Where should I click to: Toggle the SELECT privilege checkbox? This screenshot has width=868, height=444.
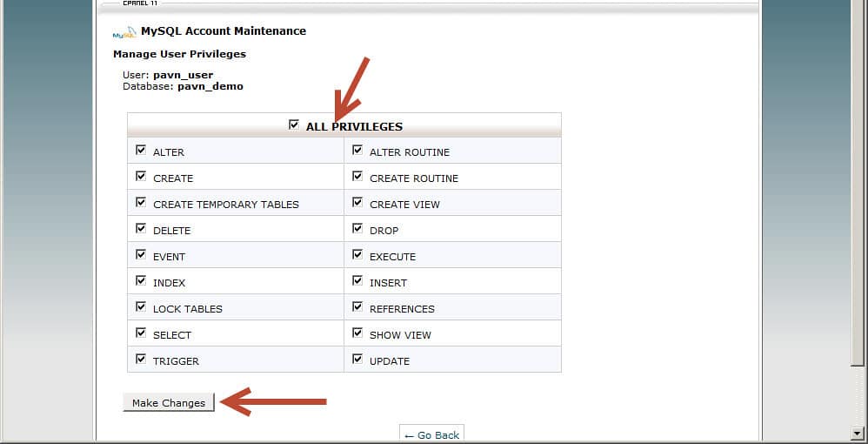[x=141, y=333]
